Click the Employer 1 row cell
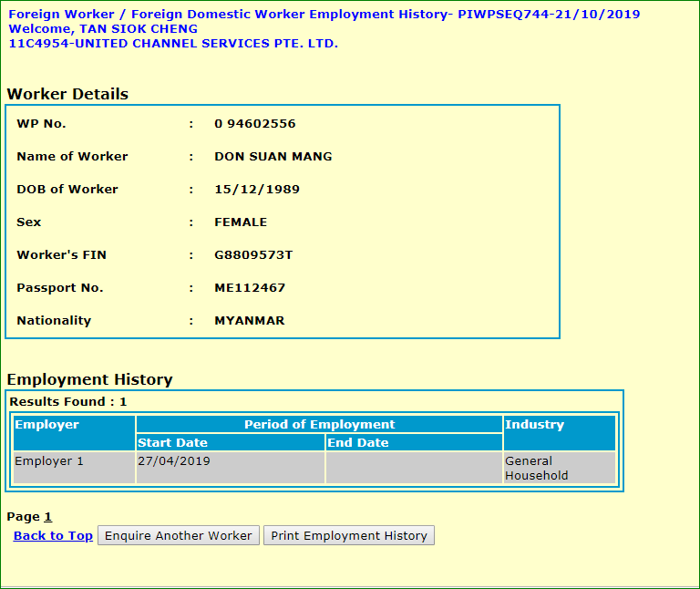This screenshot has height=589, width=700. click(x=74, y=468)
